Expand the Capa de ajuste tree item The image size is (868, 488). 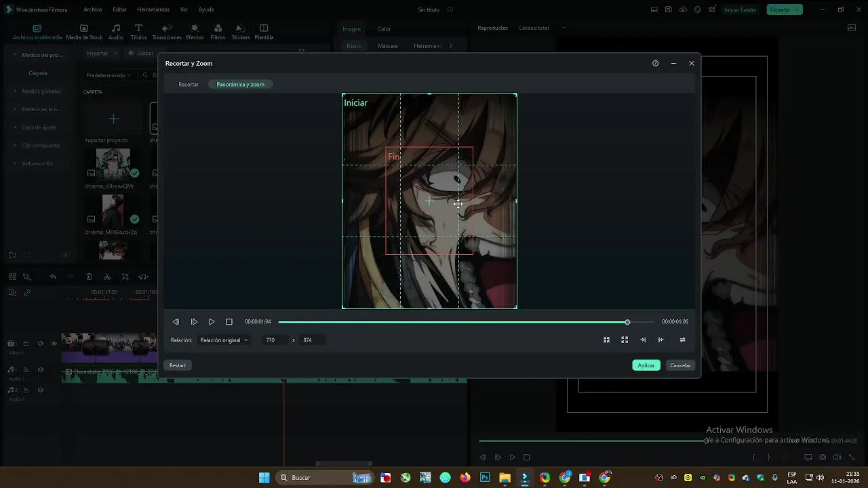coord(15,127)
